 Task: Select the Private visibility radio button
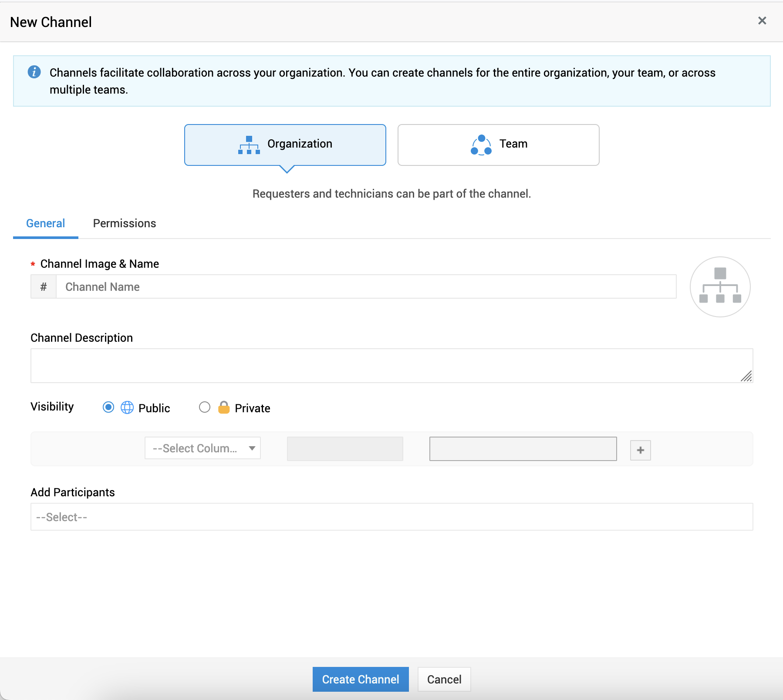coord(205,407)
